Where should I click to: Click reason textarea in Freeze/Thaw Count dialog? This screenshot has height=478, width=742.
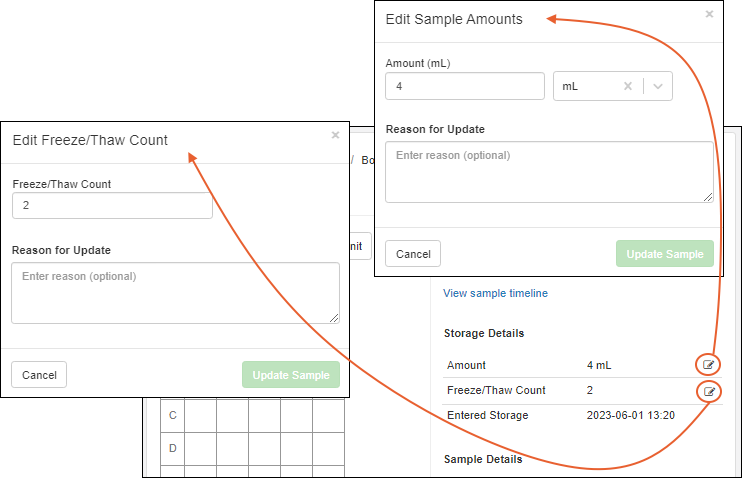[x=175, y=292]
